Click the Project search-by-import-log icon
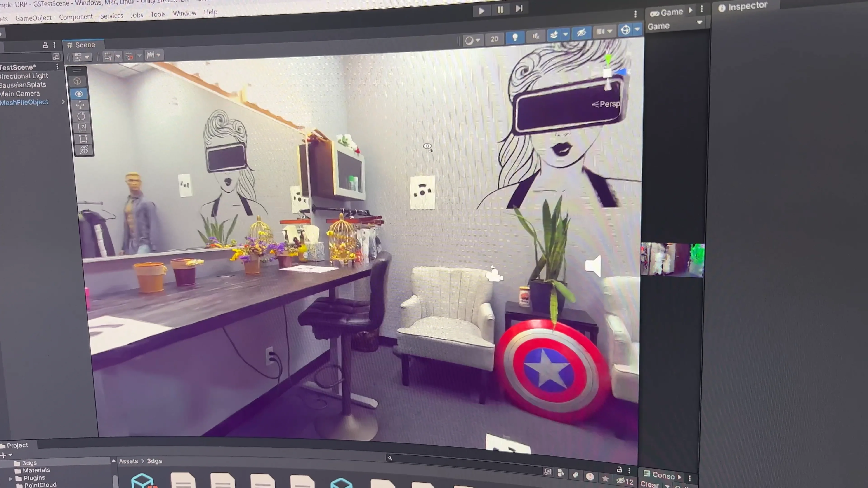Viewport: 868px width, 488px height. (x=590, y=476)
